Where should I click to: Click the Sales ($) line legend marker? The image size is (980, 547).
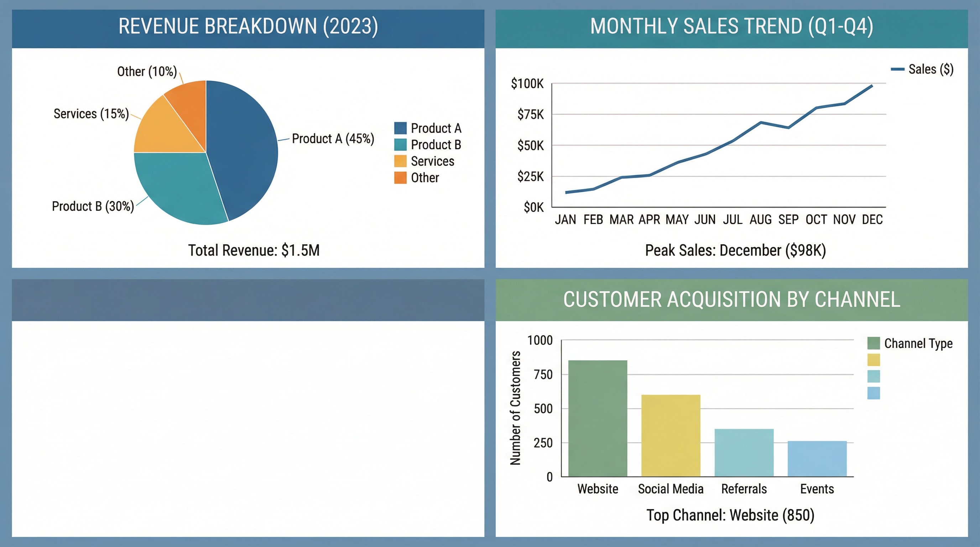point(897,69)
